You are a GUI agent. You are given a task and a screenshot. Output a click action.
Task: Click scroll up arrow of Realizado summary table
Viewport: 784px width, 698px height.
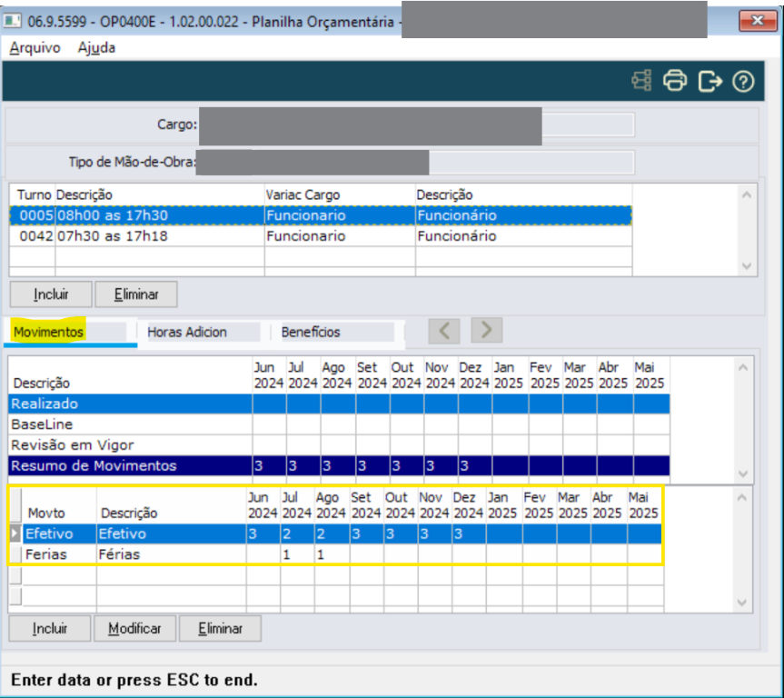click(743, 367)
